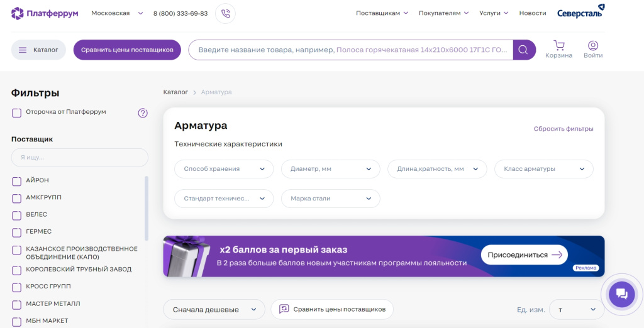The width and height of the screenshot is (644, 328).
Task: Open the Корзина cart icon
Action: [x=558, y=46]
